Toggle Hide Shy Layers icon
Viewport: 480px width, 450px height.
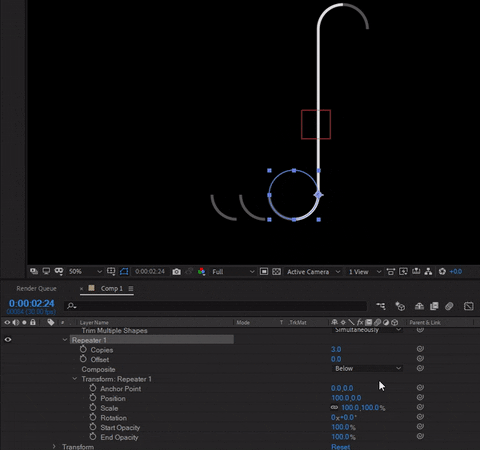419,306
